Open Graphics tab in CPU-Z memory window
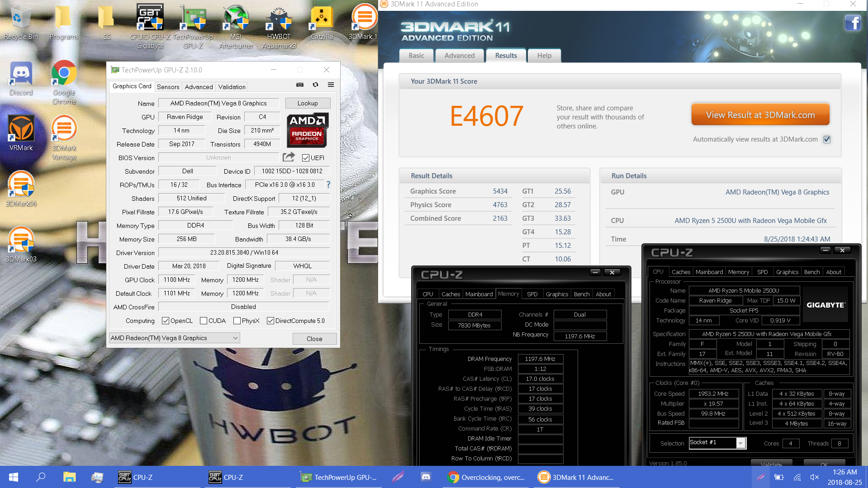This screenshot has height=488, width=868. (x=557, y=294)
